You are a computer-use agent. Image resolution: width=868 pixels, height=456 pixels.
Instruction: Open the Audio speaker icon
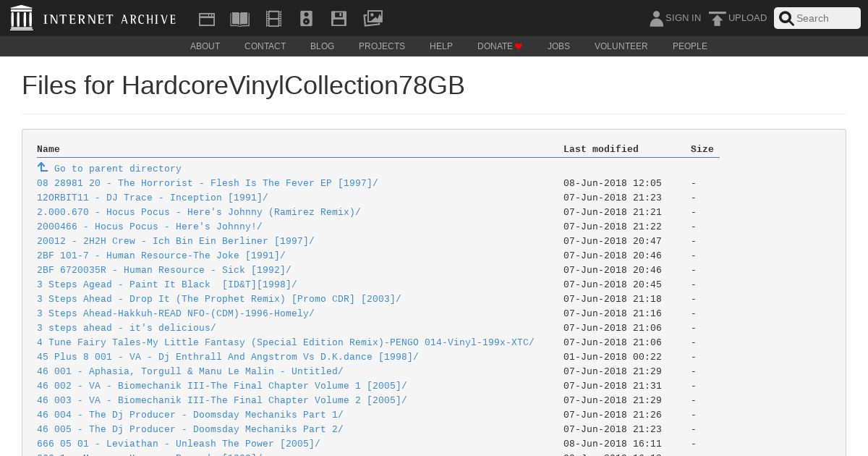pyautogui.click(x=306, y=19)
